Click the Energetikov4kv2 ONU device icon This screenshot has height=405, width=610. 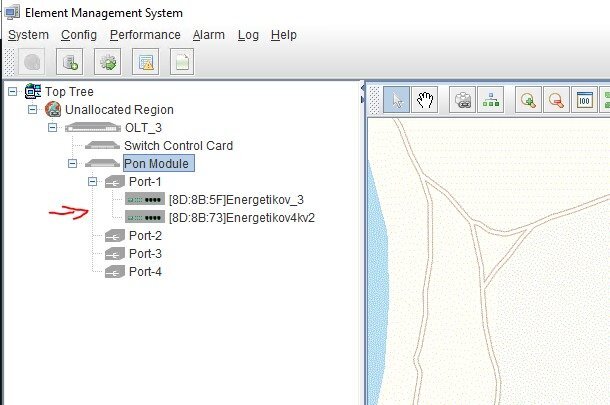coord(145,217)
